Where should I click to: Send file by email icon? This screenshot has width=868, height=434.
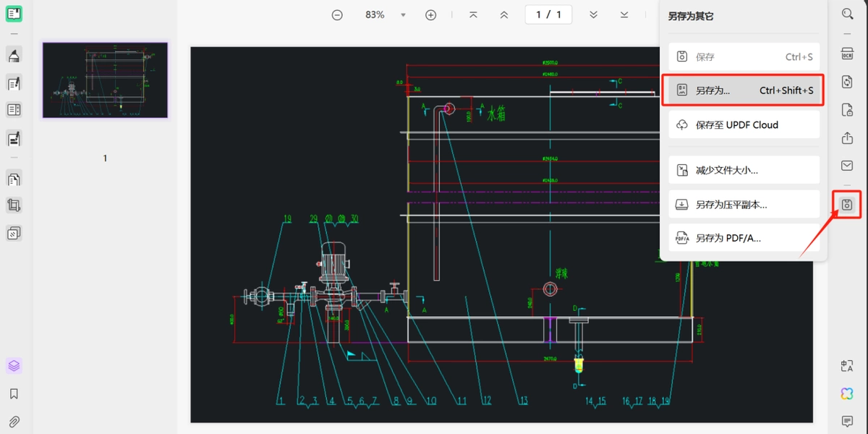pos(847,166)
